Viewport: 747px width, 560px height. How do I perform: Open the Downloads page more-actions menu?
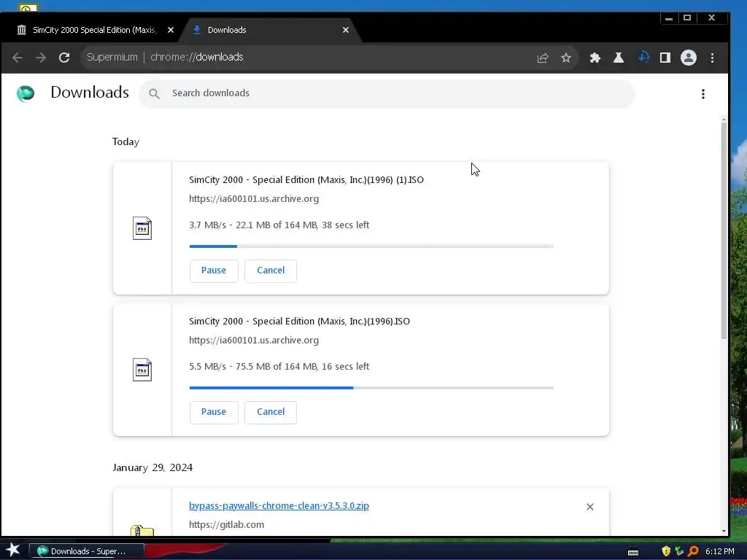pyautogui.click(x=703, y=94)
